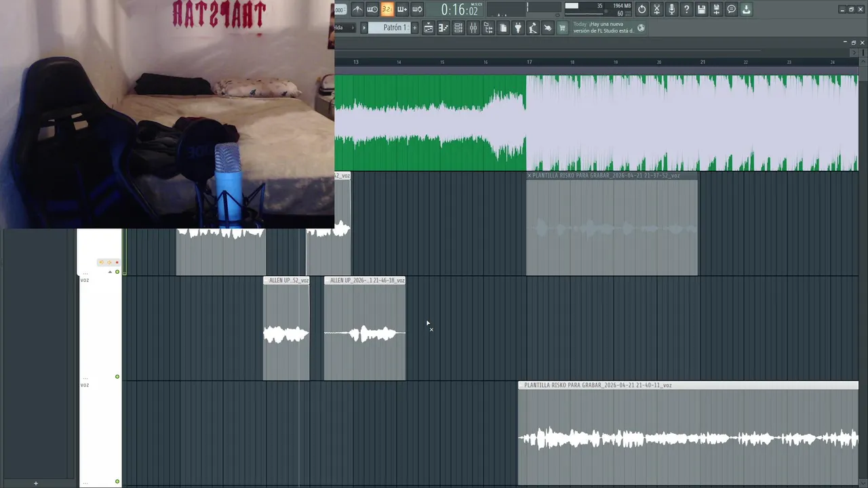Click the 21-40-13_voz waveform body
868x488 pixels.
point(688,439)
